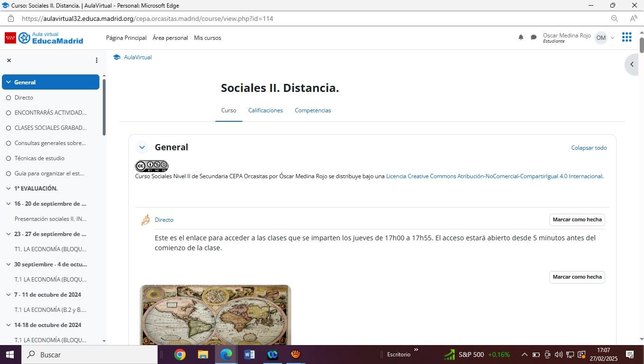This screenshot has height=364, width=644.
Task: Click the browser zoom magnifier icon
Action: [x=615, y=18]
